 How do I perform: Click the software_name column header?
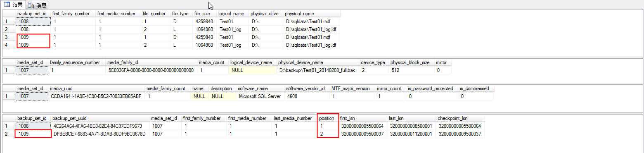click(260, 88)
